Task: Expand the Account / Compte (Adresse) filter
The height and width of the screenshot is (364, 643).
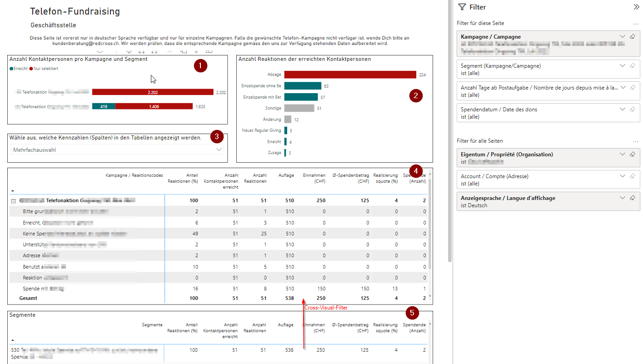Action: pyautogui.click(x=623, y=176)
